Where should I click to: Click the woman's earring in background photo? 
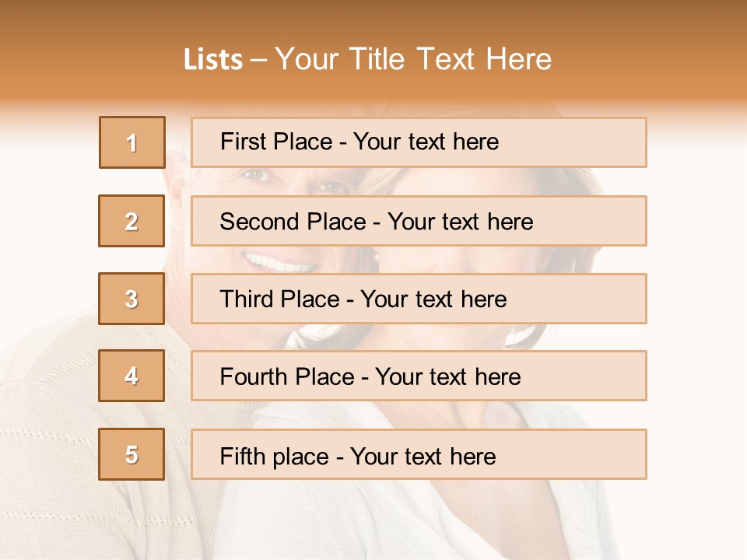tap(377, 257)
